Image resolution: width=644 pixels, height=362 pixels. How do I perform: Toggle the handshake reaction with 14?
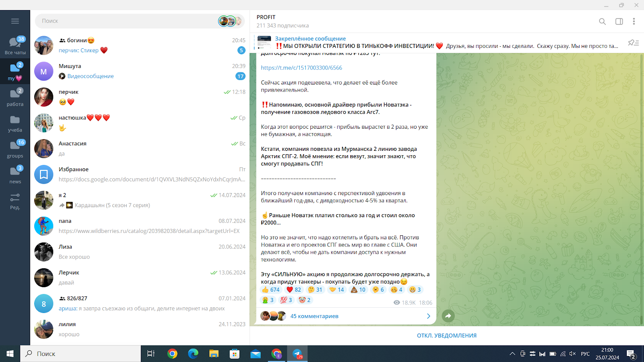[336, 290]
